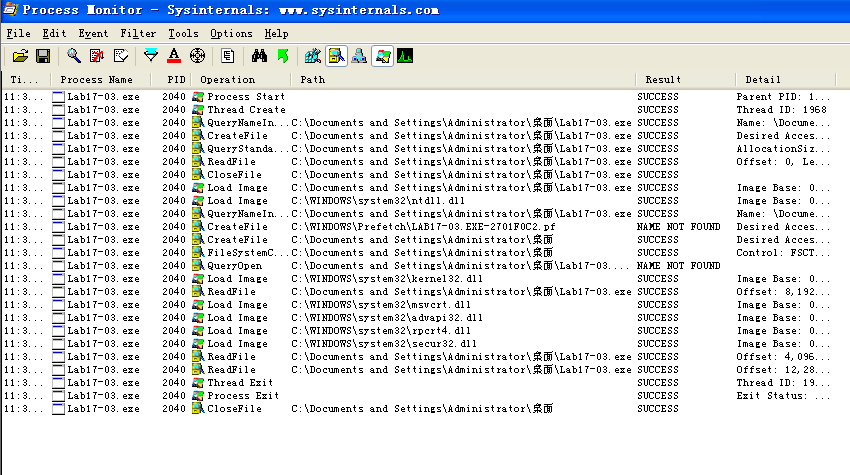The width and height of the screenshot is (850, 475).
Task: Open the Highlight red letter A icon
Action: pyautogui.click(x=174, y=56)
